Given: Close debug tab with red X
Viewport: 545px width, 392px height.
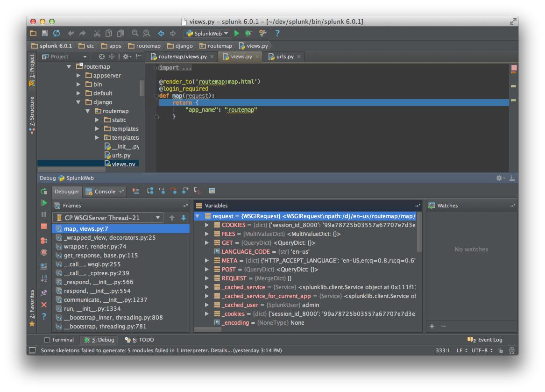Looking at the screenshot, I should (44, 305).
